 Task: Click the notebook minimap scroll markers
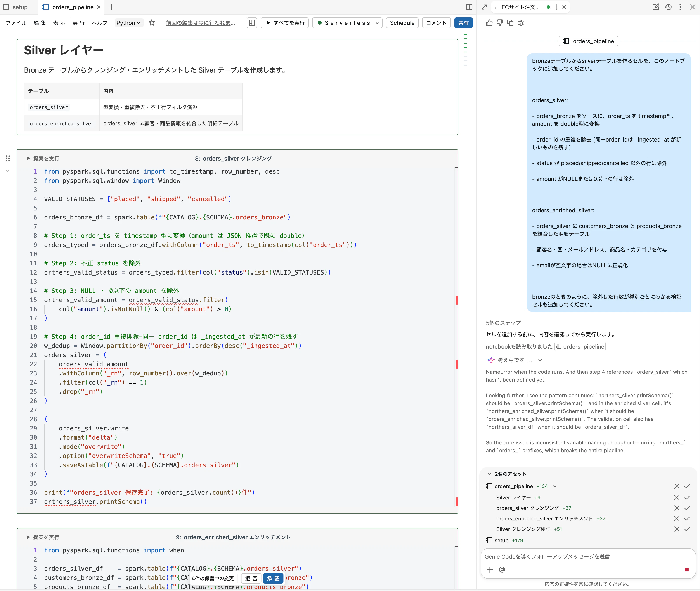point(465,50)
